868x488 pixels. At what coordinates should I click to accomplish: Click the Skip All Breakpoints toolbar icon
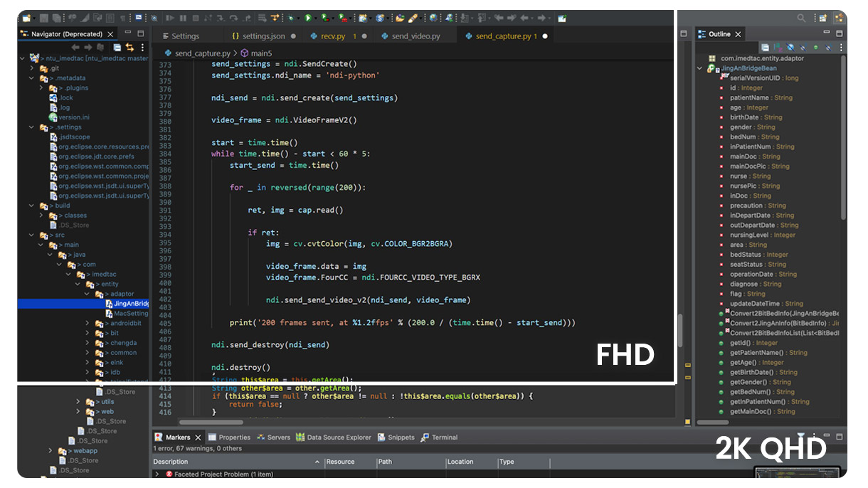(x=154, y=17)
